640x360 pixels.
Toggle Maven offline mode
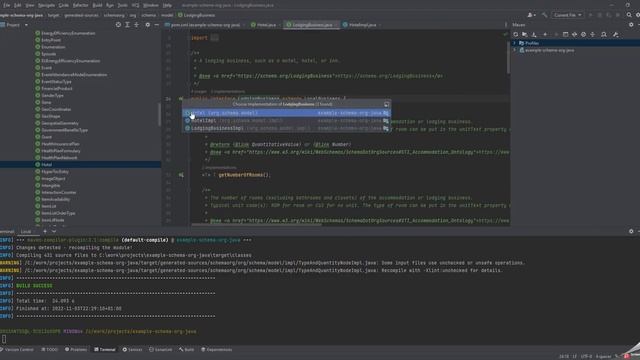(574, 35)
